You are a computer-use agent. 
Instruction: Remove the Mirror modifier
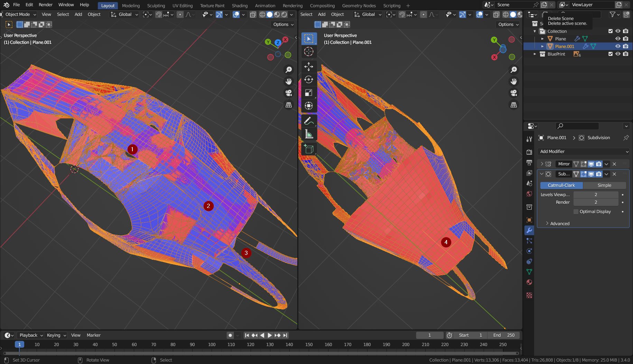tap(614, 164)
